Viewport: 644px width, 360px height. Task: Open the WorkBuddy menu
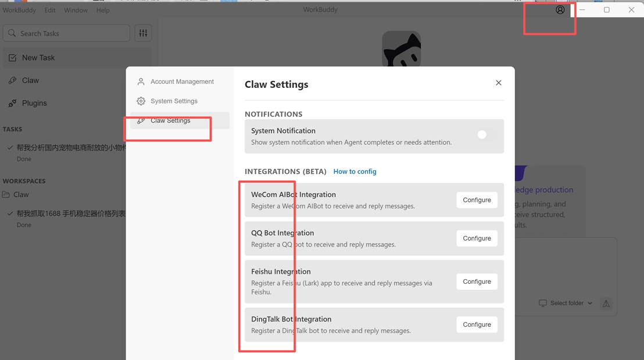[x=19, y=10]
